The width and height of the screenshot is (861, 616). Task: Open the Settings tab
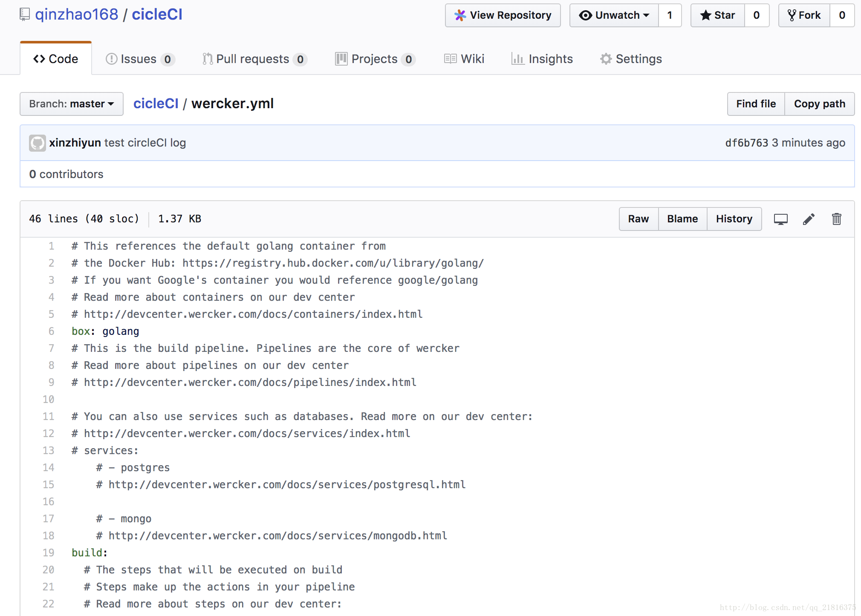(x=631, y=59)
